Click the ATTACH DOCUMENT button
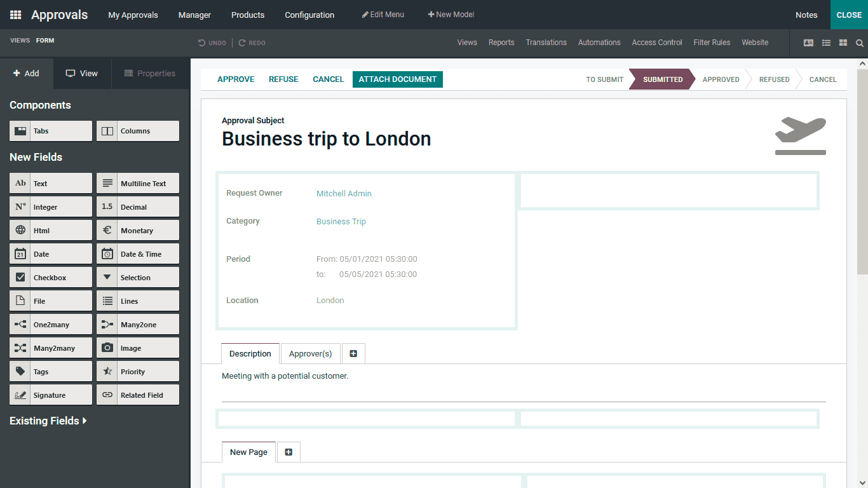868x488 pixels. pos(397,79)
